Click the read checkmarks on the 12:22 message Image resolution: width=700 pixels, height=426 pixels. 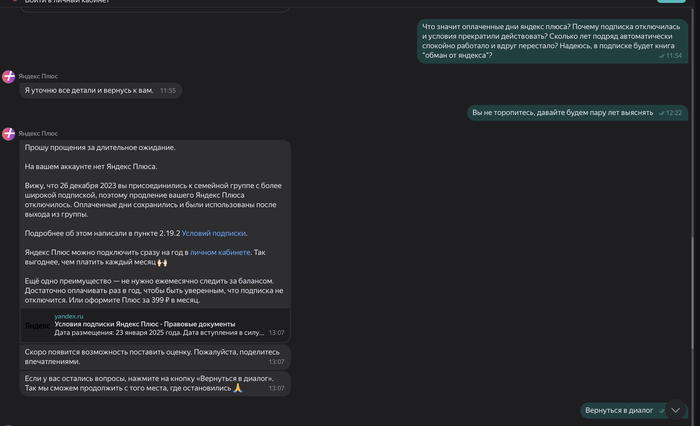click(x=662, y=113)
